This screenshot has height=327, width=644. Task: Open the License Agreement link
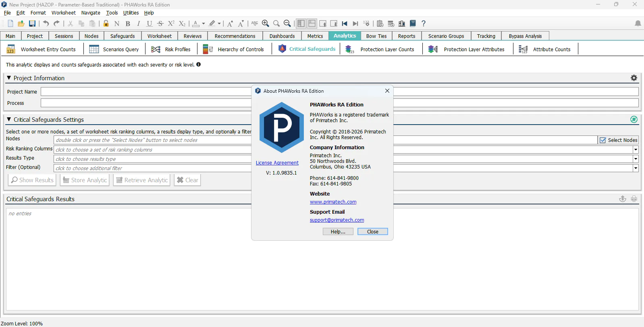277,163
